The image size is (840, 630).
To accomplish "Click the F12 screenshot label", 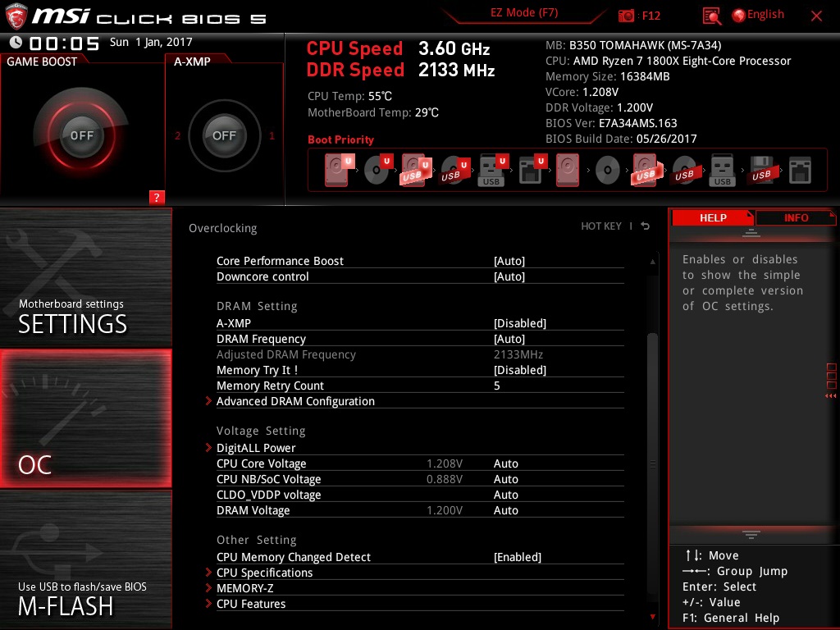I will (651, 16).
